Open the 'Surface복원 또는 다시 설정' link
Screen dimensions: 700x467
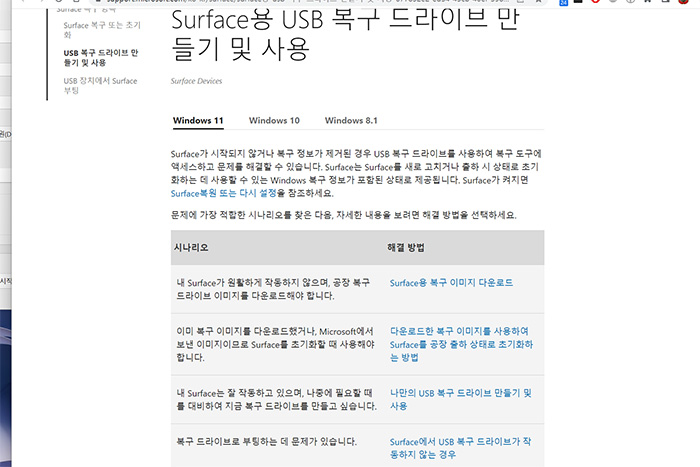point(224,193)
